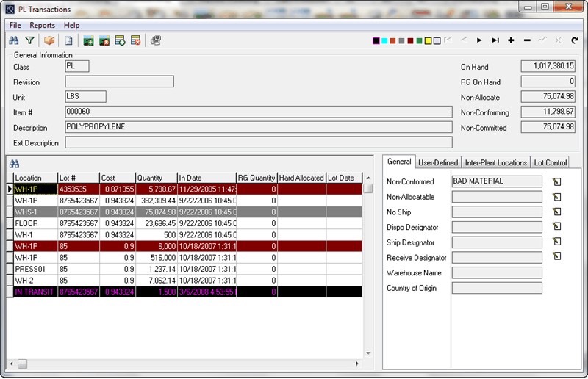Switch to the Inter-Plant Locations tab

coord(495,162)
